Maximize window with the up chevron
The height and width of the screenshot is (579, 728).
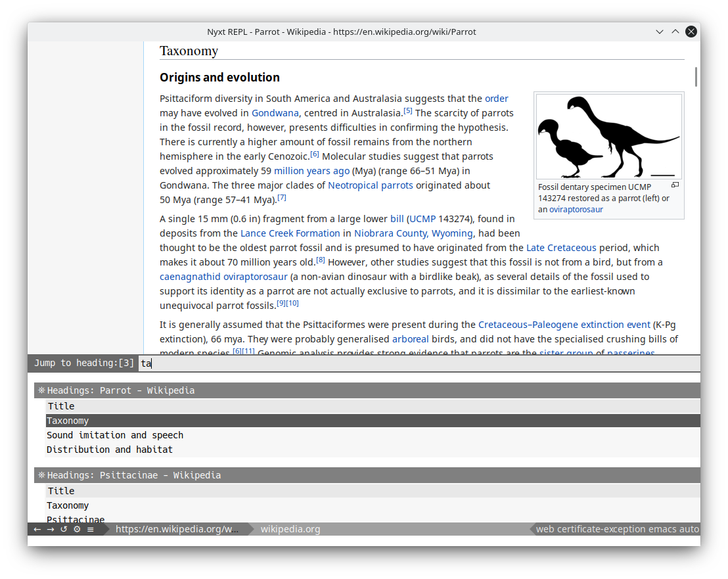[x=675, y=32]
